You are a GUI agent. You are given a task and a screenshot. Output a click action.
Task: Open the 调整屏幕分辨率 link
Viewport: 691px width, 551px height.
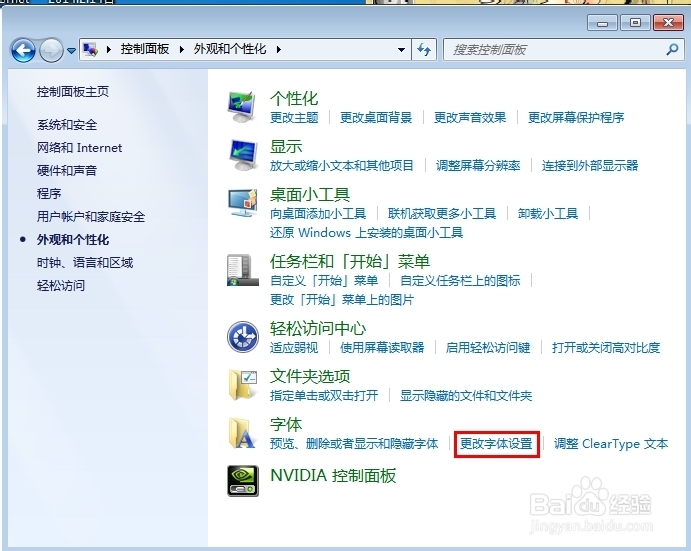(478, 165)
